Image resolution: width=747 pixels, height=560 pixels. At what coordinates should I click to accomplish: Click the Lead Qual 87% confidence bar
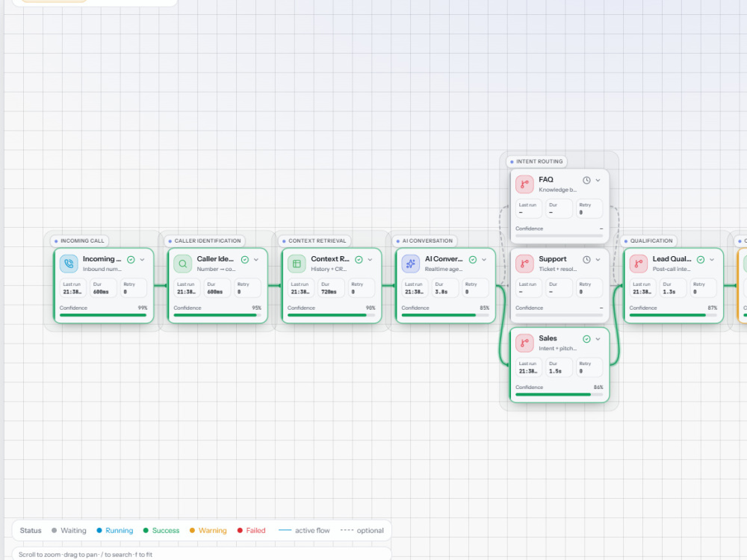click(x=673, y=315)
